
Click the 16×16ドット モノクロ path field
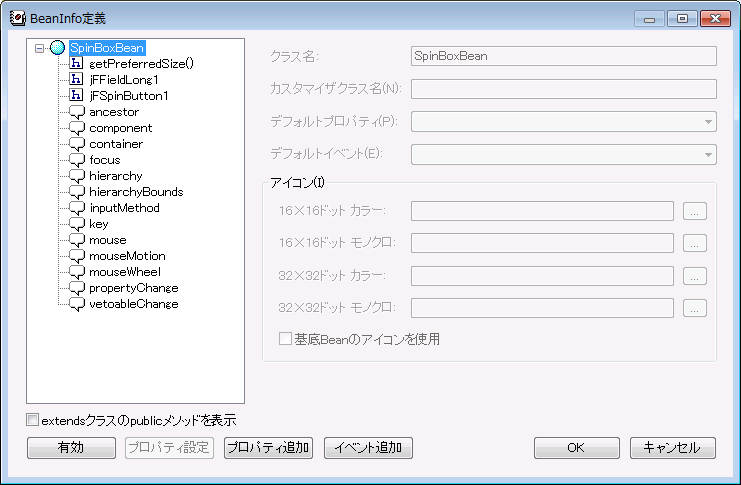point(542,243)
